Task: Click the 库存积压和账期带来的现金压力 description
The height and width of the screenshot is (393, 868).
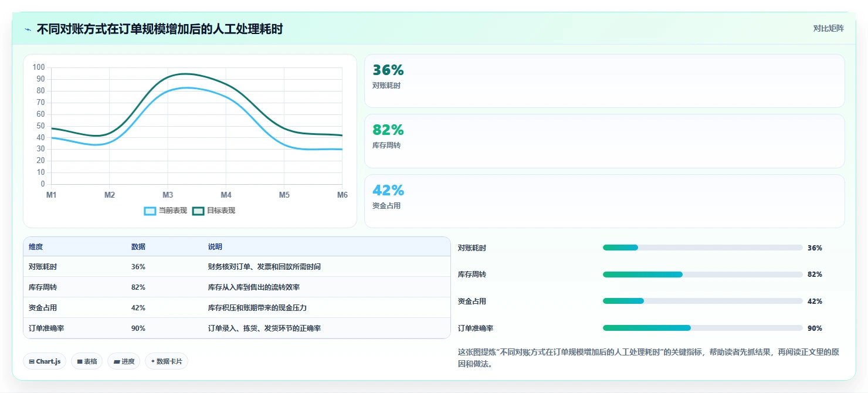Action: click(257, 307)
